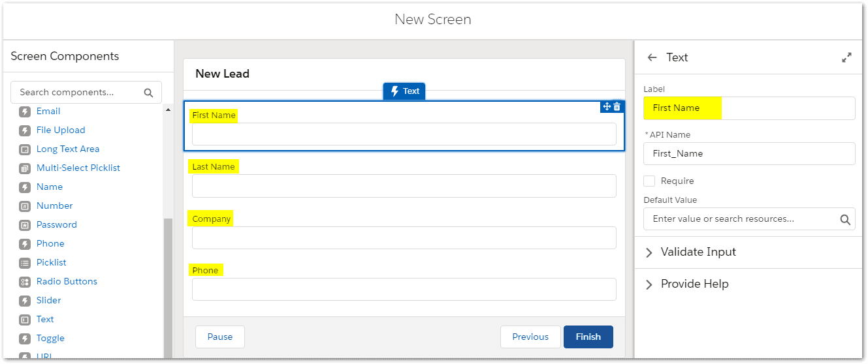
Task: Click the Radio Buttons component icon
Action: pos(25,282)
